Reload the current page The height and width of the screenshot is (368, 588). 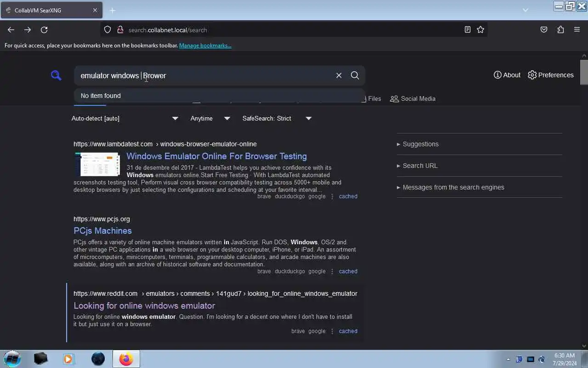click(44, 30)
